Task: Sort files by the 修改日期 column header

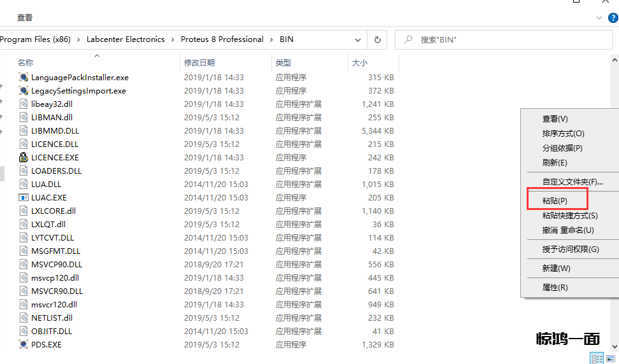Action: point(199,62)
